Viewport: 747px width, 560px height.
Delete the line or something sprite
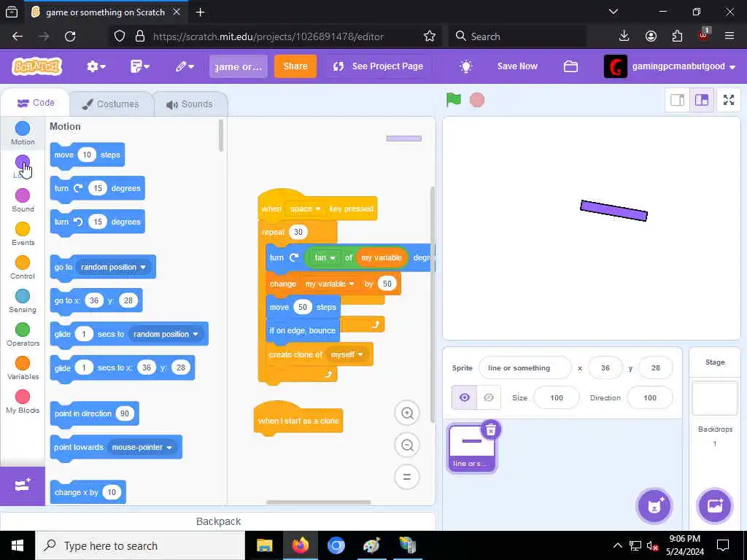coord(491,429)
